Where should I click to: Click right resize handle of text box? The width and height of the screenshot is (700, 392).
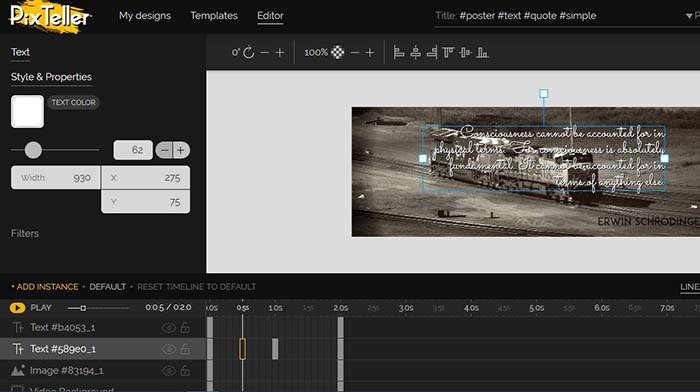click(664, 158)
